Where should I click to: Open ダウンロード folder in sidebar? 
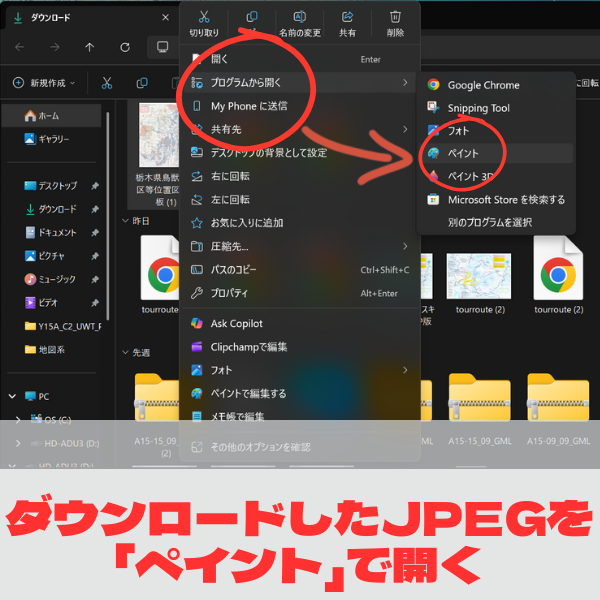(x=57, y=209)
